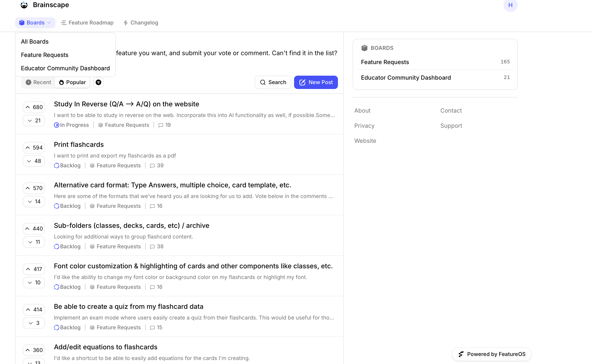Click the Brainscape logo icon
Viewport: 593px width, 364px height.
24,5
